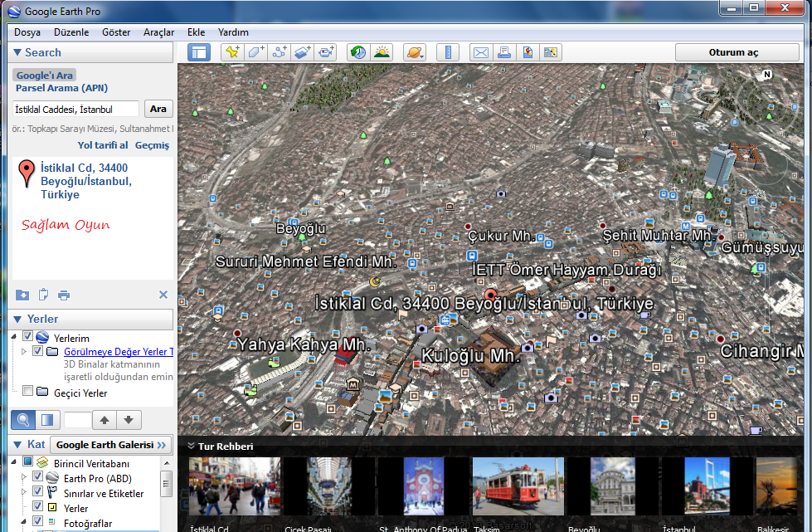Print the search results icon
This screenshot has width=812, height=532.
(x=64, y=295)
